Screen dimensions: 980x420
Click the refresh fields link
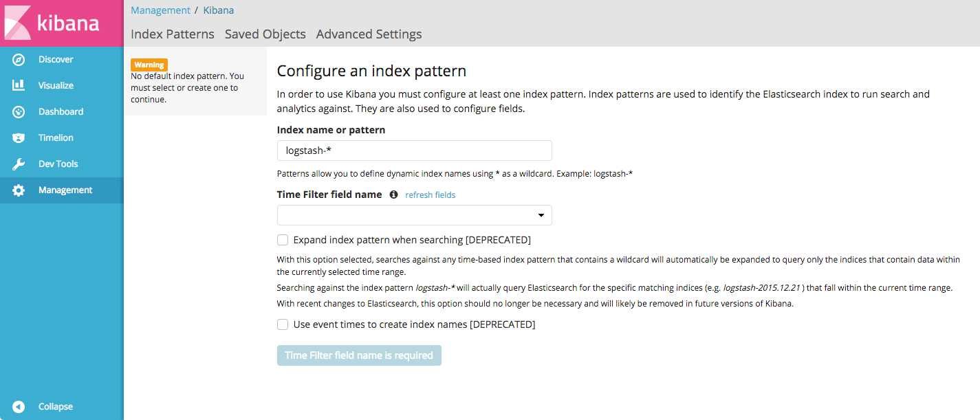(430, 195)
